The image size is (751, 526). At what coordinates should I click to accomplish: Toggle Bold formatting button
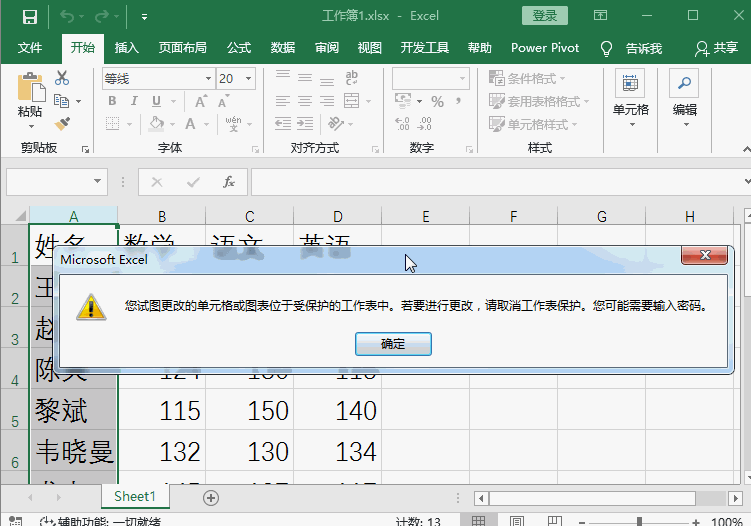(x=110, y=101)
